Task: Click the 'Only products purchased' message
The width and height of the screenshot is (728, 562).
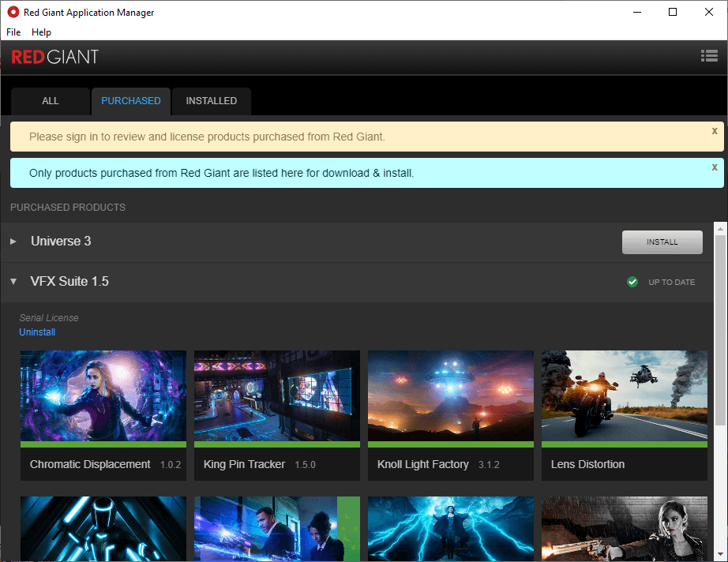Action: coord(221,173)
